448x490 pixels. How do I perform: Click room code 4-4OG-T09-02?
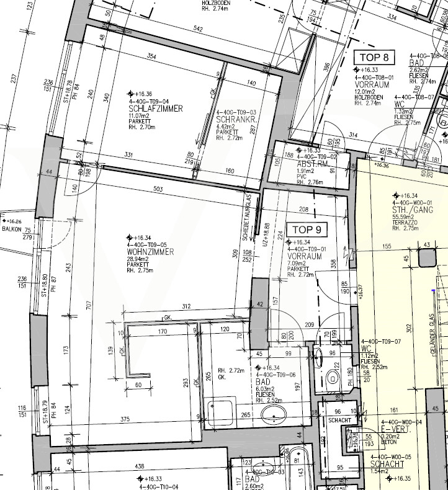tap(316, 156)
